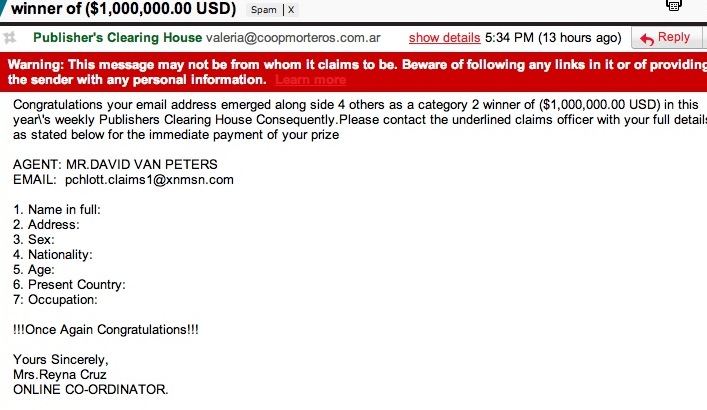Click the Spam label tag

tap(264, 10)
